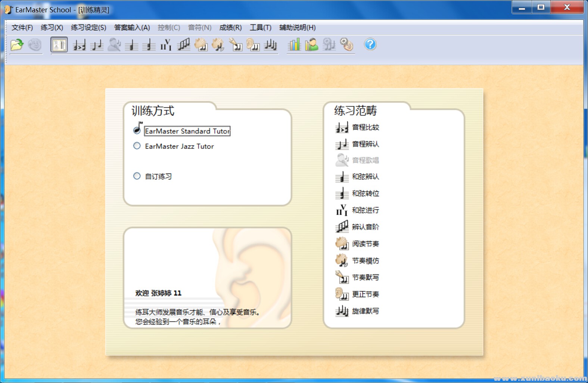Image resolution: width=588 pixels, height=383 pixels.
Task: Click the blue help question mark icon
Action: [x=370, y=44]
